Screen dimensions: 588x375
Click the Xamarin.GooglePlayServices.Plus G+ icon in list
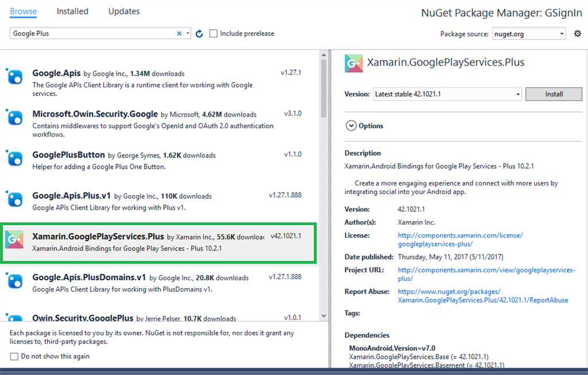click(x=14, y=240)
